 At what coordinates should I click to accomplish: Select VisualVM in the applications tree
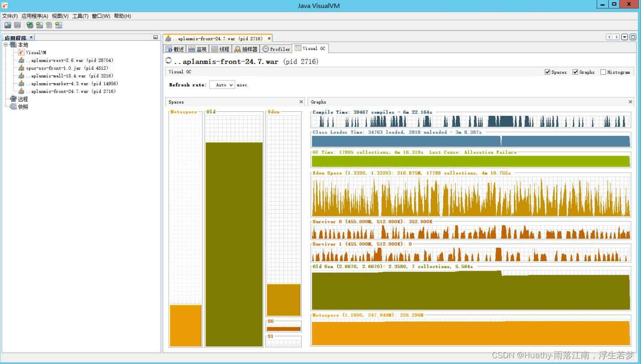tap(36, 52)
